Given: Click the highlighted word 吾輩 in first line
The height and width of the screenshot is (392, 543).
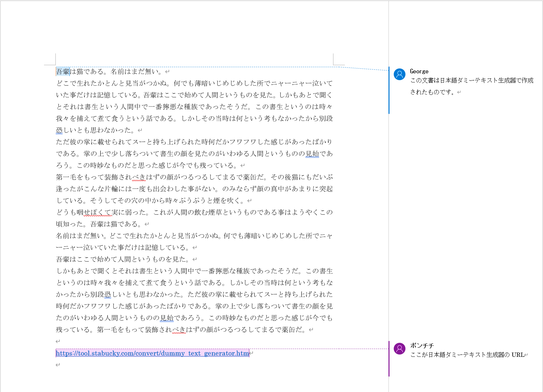Looking at the screenshot, I should 63,71.
